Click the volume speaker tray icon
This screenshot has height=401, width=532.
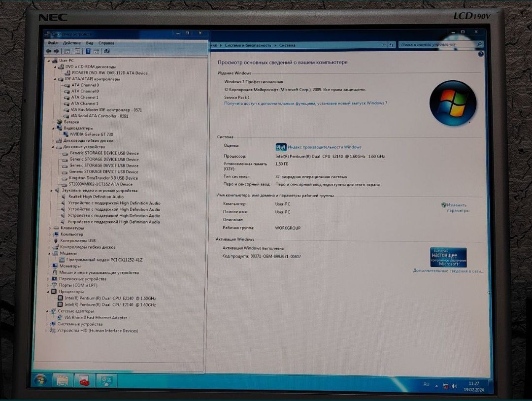pos(454,386)
